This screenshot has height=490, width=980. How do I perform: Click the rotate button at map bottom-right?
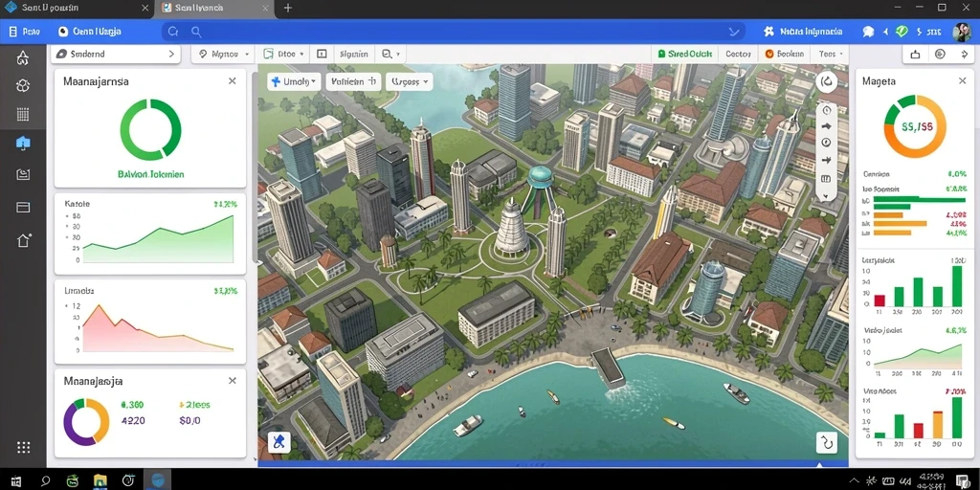point(827,442)
